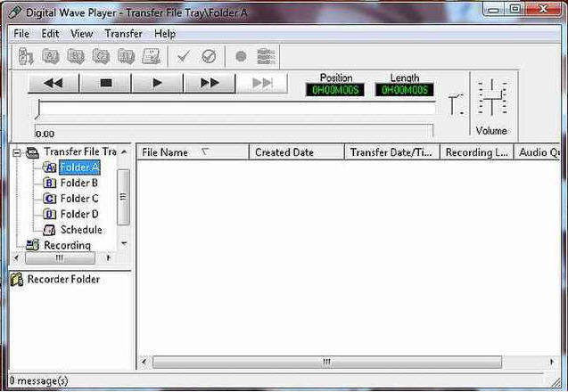Sort by the Created Date column
The height and width of the screenshot is (392, 568).
296,152
